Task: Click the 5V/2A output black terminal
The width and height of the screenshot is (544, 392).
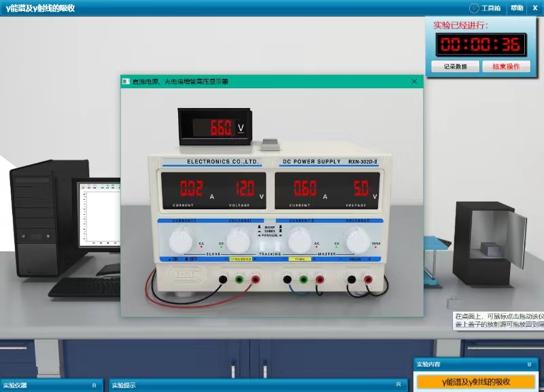Action: tap(352, 279)
